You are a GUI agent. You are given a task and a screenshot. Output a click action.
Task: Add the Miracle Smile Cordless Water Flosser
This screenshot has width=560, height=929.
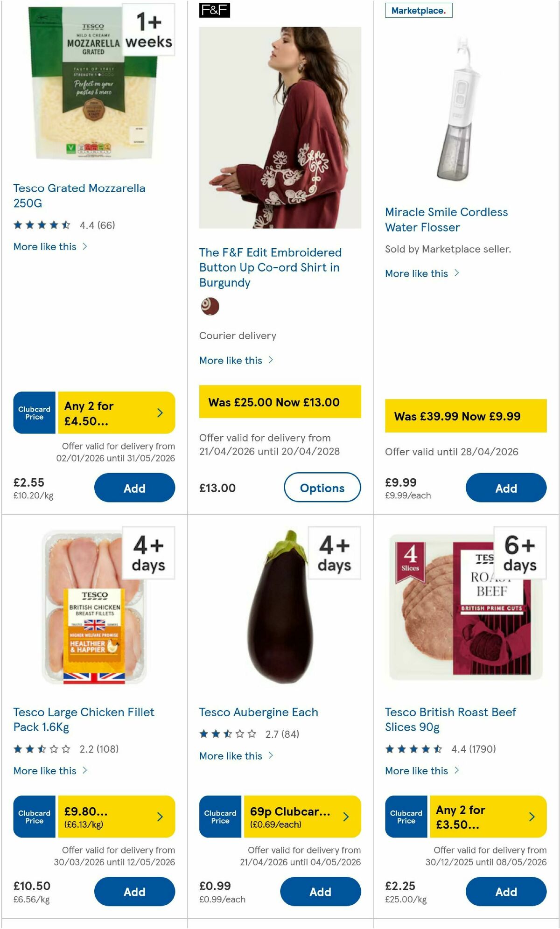click(506, 488)
